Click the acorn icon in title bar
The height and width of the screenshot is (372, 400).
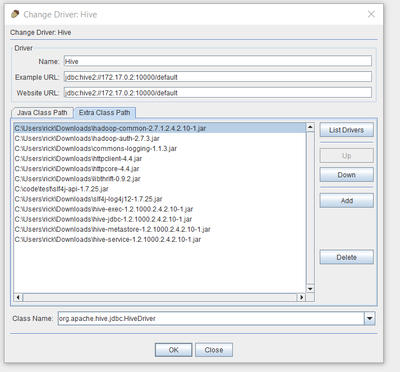(15, 14)
